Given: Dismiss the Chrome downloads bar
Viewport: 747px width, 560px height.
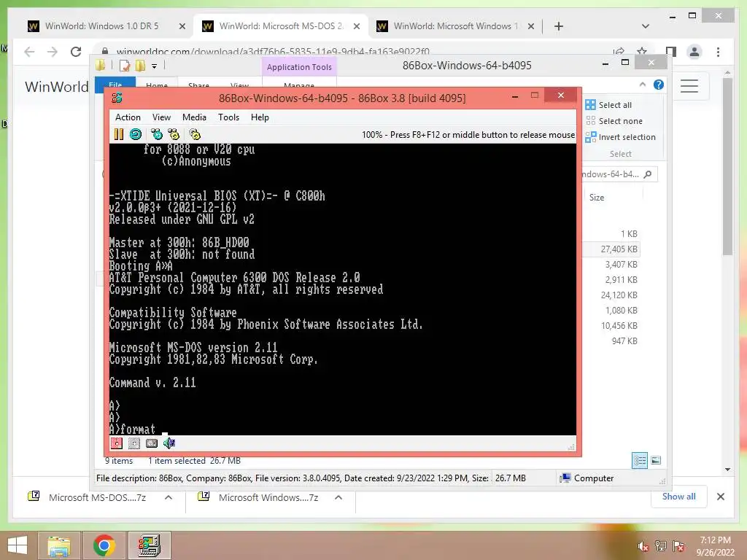Looking at the screenshot, I should click(x=720, y=497).
